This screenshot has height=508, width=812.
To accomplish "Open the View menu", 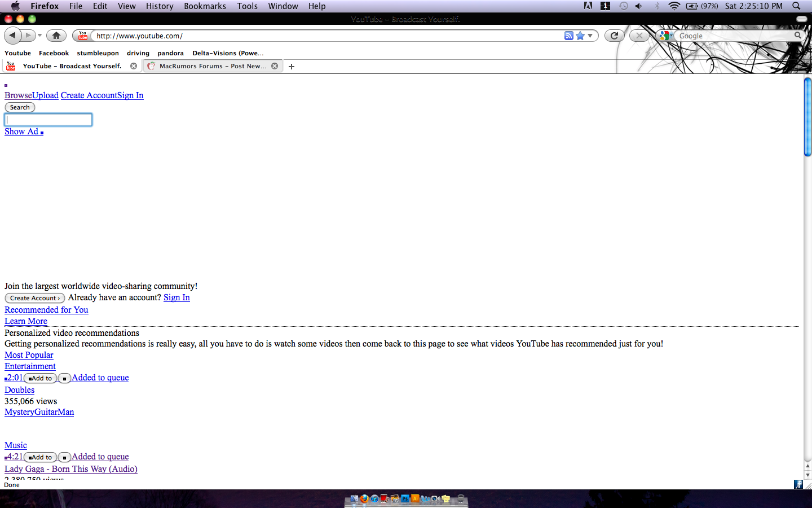I will coord(126,6).
